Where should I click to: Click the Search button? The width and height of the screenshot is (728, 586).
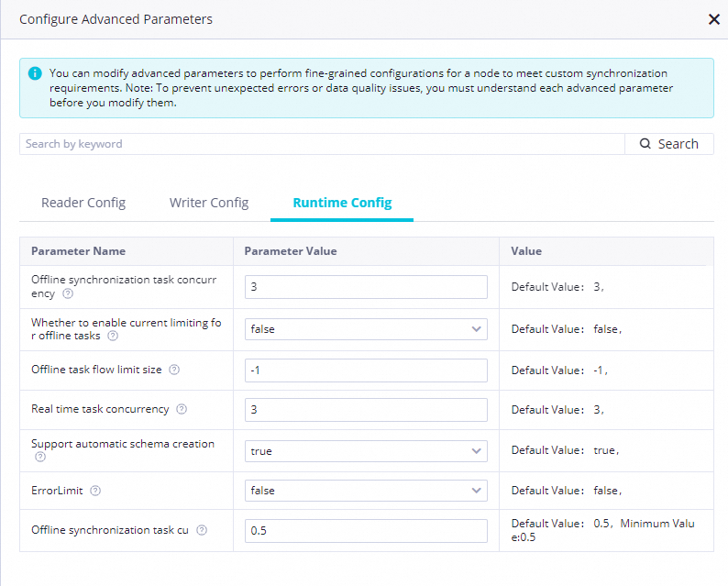point(669,144)
